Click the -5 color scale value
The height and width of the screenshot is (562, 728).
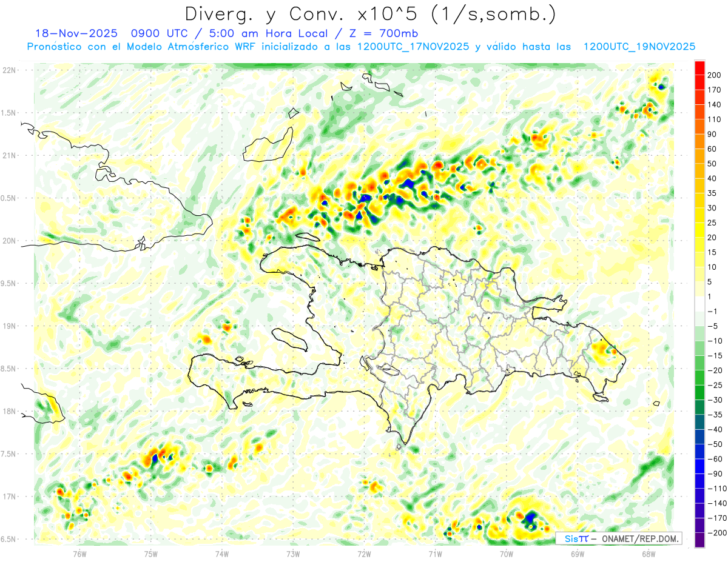pyautogui.click(x=713, y=326)
